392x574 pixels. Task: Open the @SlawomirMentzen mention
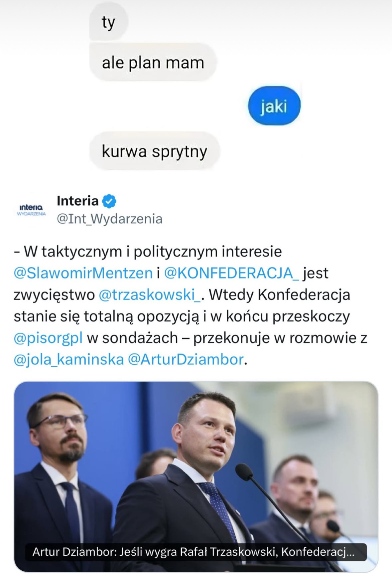pyautogui.click(x=83, y=273)
